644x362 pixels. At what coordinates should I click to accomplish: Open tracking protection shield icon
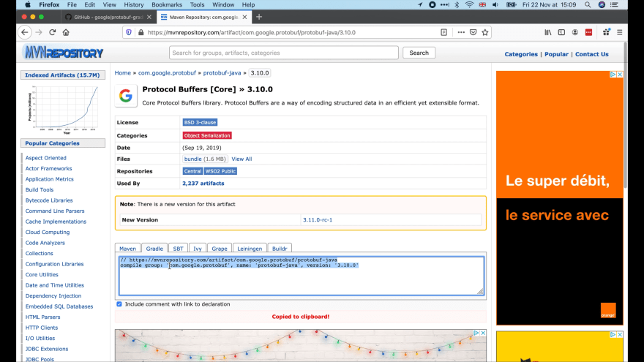pyautogui.click(x=129, y=32)
